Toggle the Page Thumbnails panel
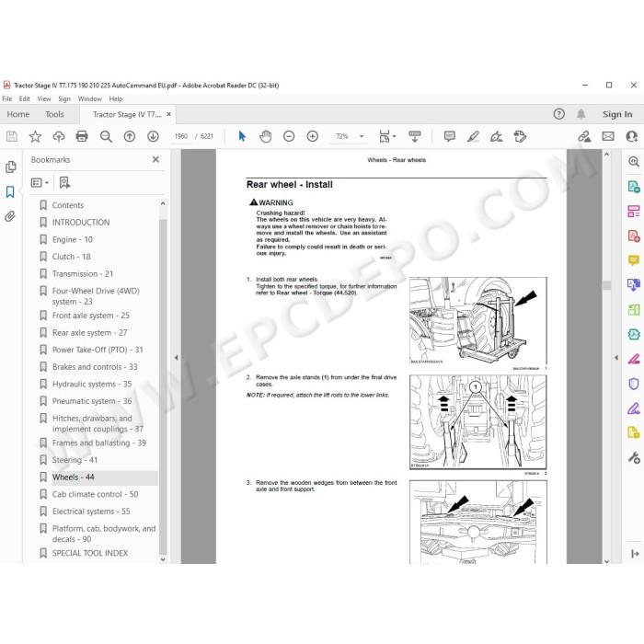Image resolution: width=644 pixels, height=644 pixels. click(10, 167)
